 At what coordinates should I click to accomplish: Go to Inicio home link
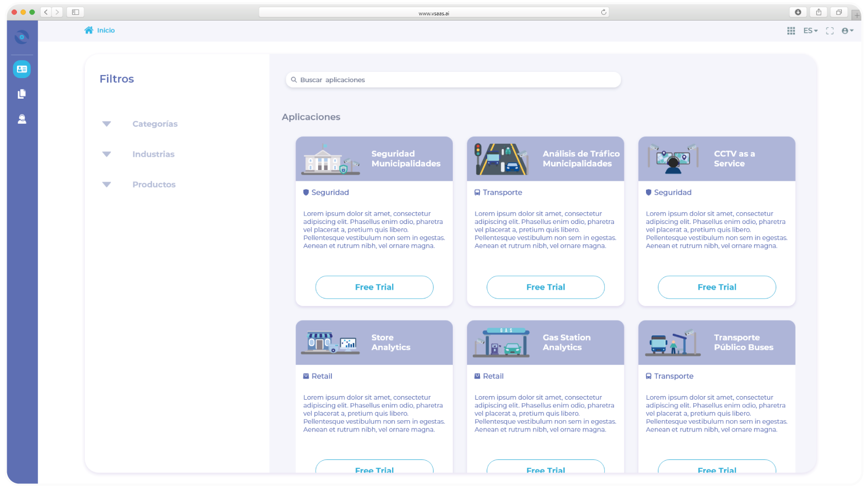(x=100, y=30)
